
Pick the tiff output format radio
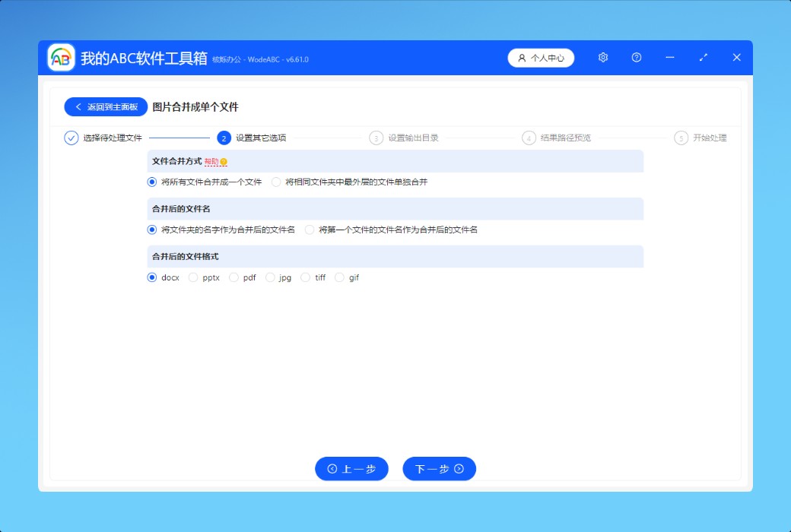305,277
